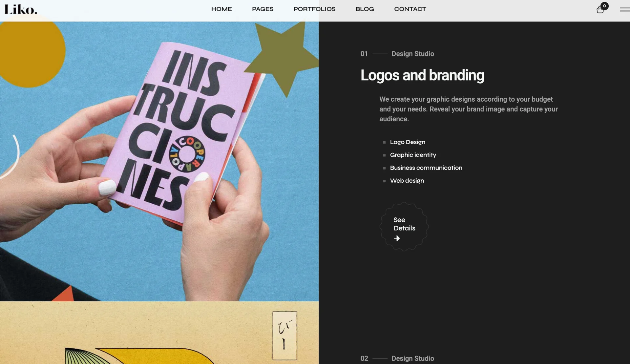Open the shopping cart bag icon
The image size is (630, 364).
pos(600,10)
